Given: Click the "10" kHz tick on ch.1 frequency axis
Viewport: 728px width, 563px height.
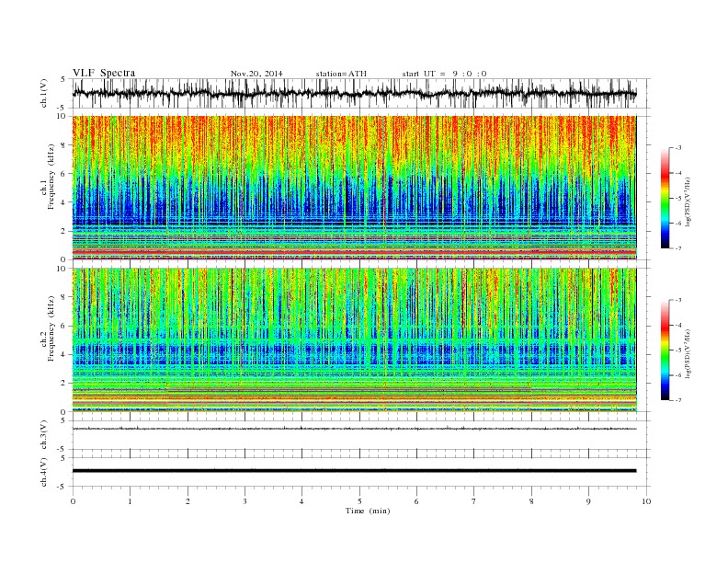Looking at the screenshot, I should [x=62, y=116].
